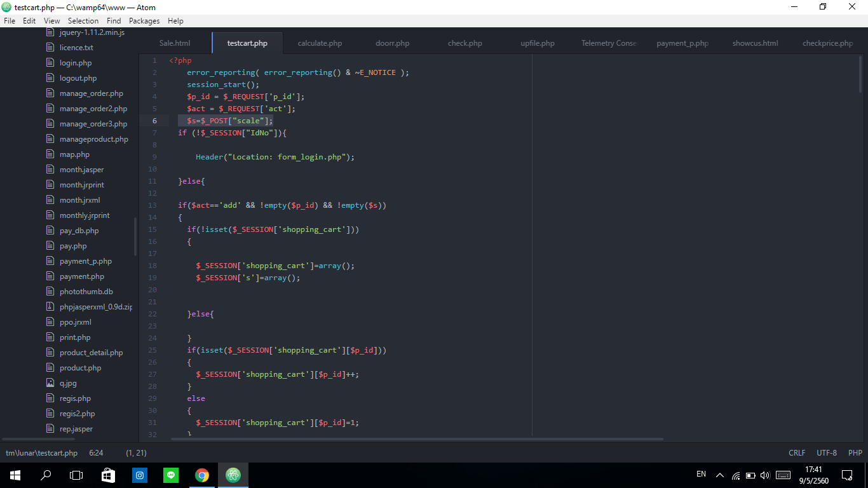Click the Atom icon in the taskbar
This screenshot has height=488, width=868.
[233, 475]
